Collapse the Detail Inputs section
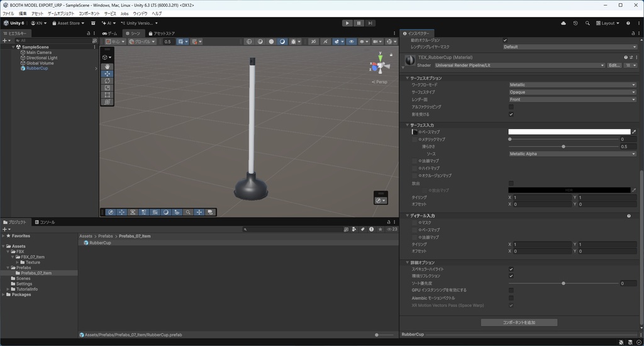The image size is (644, 346). coord(408,216)
